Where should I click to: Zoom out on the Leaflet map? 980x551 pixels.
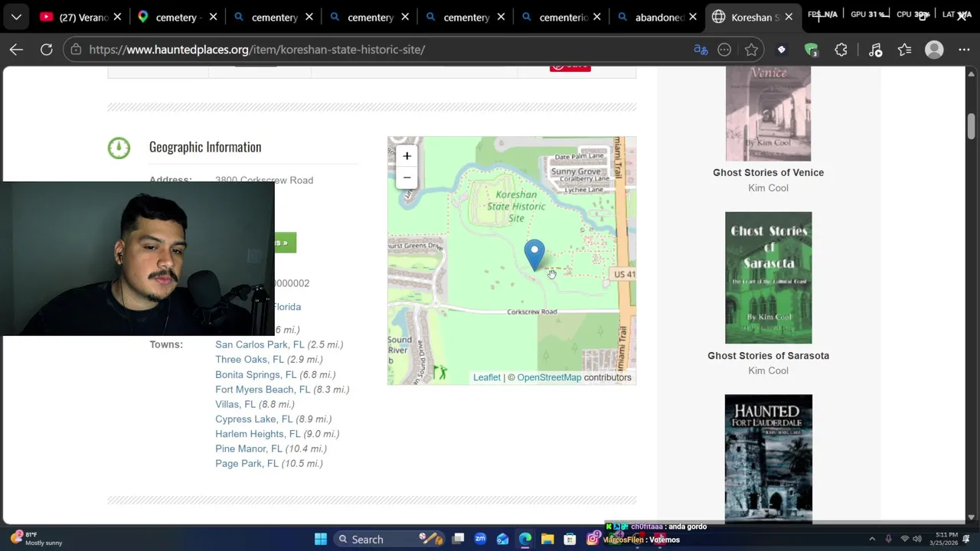407,178
